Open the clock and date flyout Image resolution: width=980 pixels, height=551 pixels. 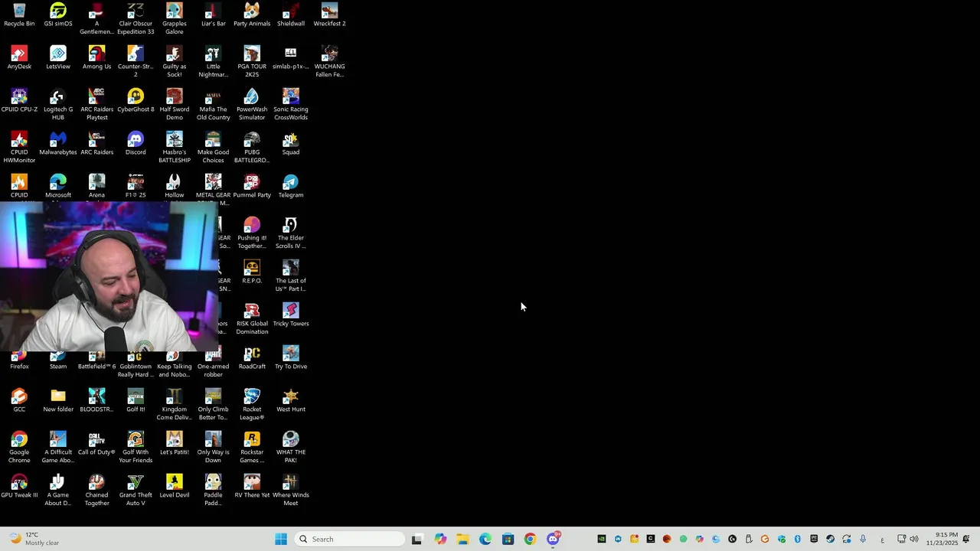941,539
